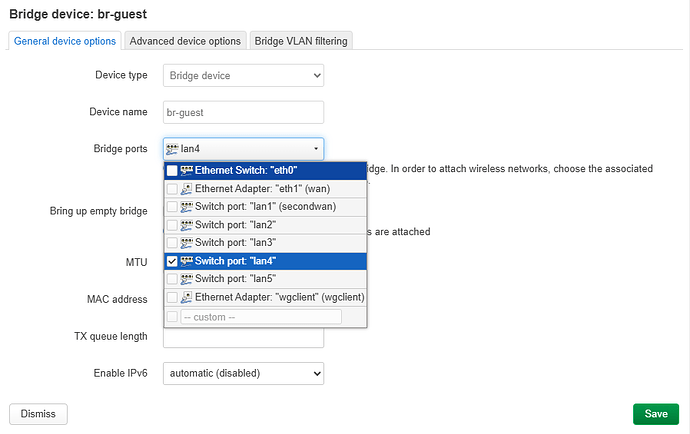Click the eth1 wan adapter icon
Viewport: 690px width, 434px height.
tap(187, 189)
